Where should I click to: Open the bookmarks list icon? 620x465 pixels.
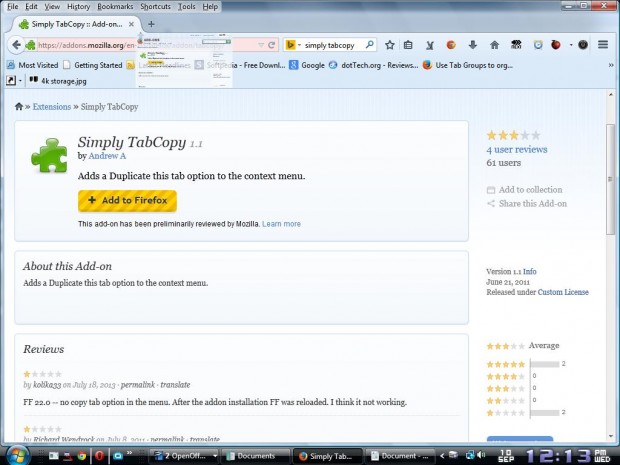[408, 45]
